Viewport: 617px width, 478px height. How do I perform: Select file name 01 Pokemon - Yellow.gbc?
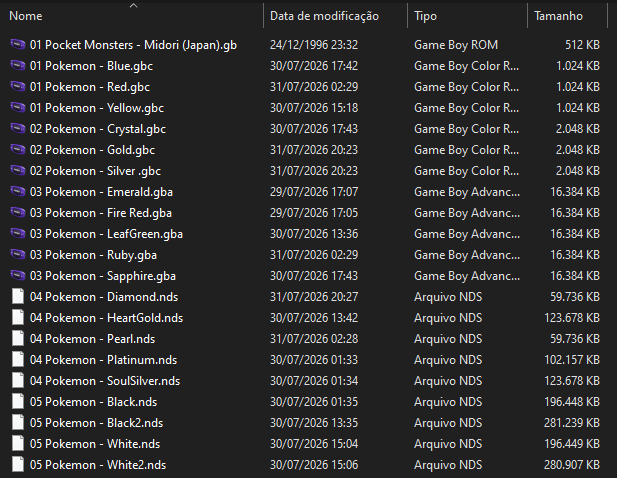(97, 108)
